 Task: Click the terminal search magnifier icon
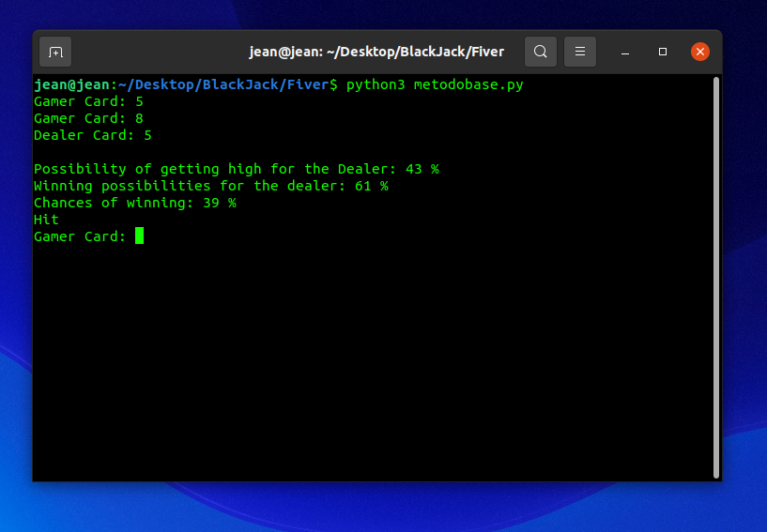pos(540,52)
